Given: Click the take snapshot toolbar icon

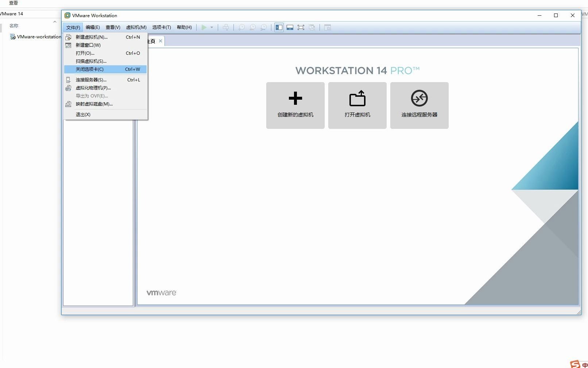Looking at the screenshot, I should pyautogui.click(x=241, y=27).
